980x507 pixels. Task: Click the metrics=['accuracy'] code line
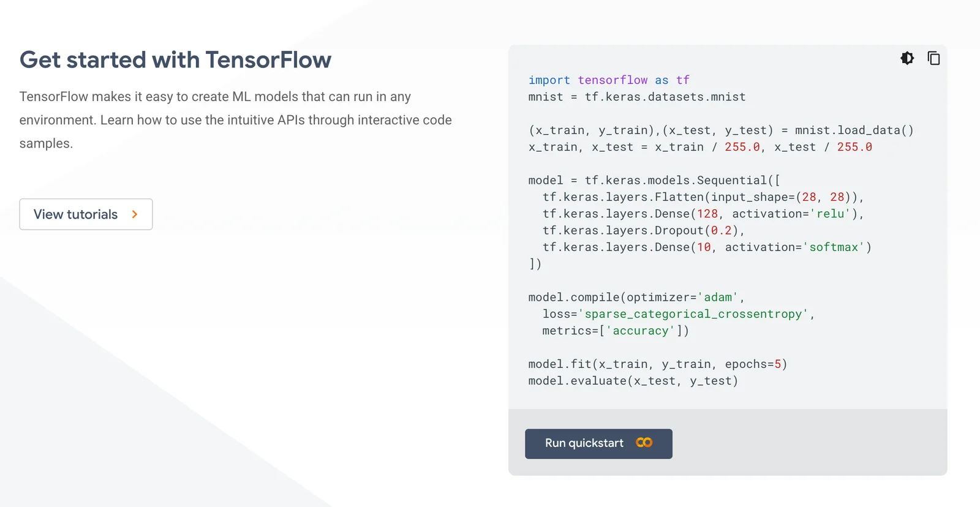[x=615, y=331]
